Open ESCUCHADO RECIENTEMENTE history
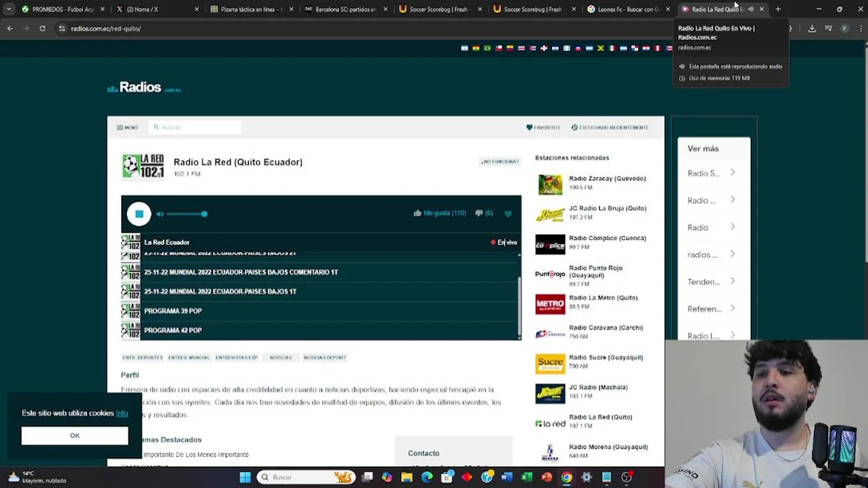Screen dimensions: 868x488 click(x=610, y=127)
